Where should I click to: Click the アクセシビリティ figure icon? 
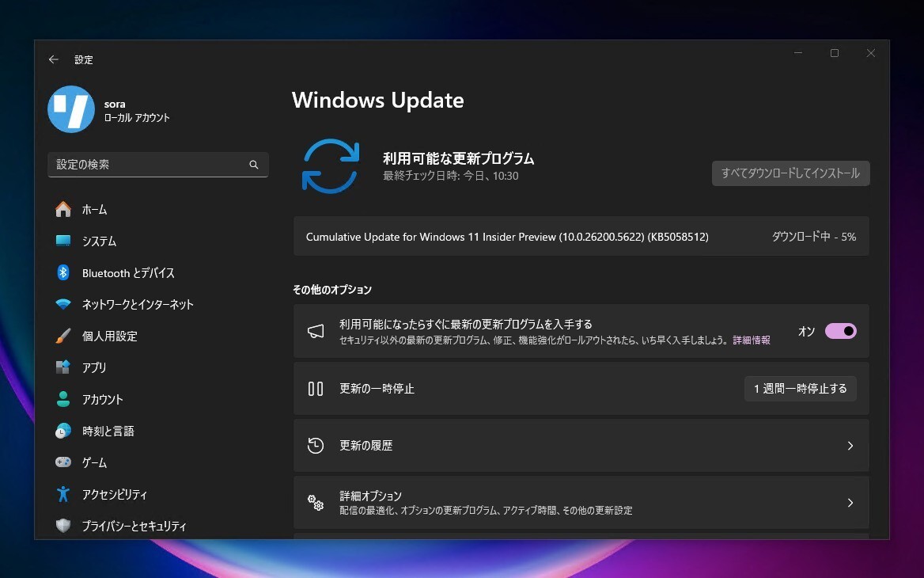[x=63, y=494]
